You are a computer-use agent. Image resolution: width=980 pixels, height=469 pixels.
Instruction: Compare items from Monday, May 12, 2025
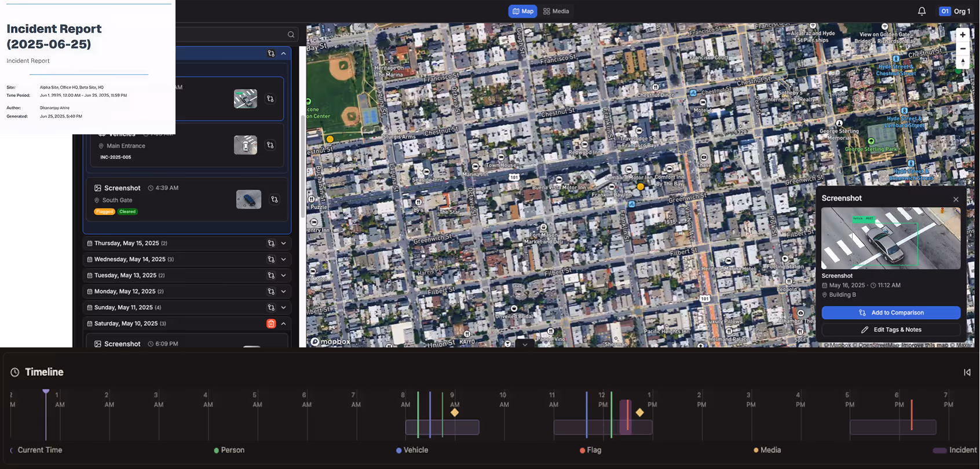[271, 291]
